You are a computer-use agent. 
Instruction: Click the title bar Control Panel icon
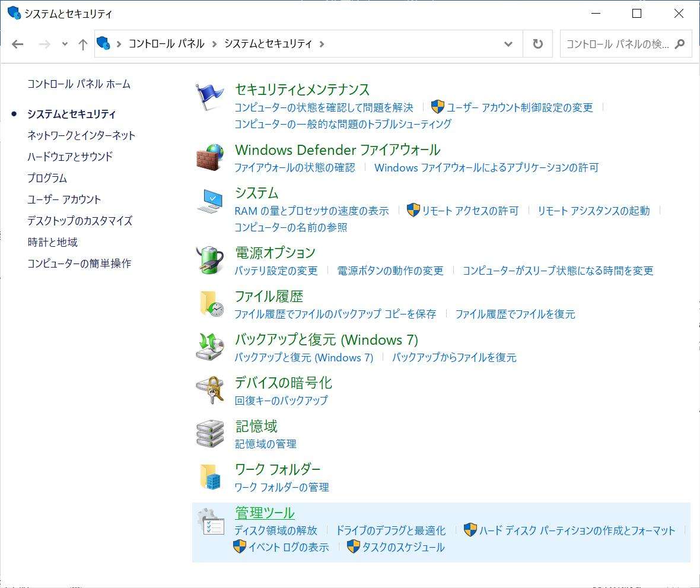coord(14,13)
